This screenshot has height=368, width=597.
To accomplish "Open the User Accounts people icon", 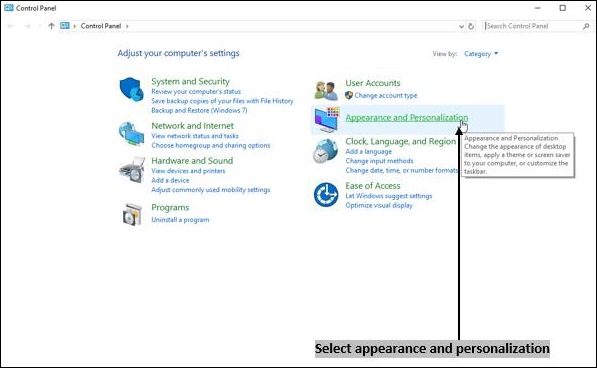I will [326, 91].
